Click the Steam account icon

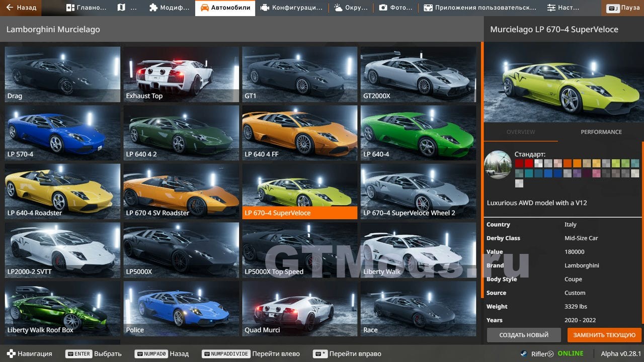pyautogui.click(x=524, y=353)
